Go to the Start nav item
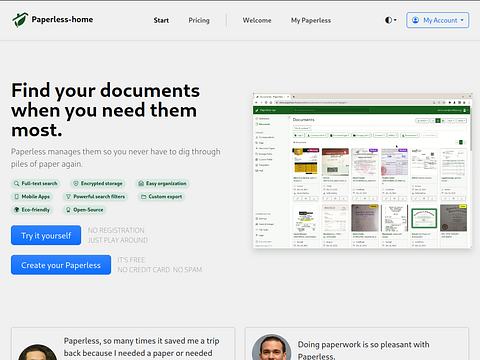Screen dimensions: 480x360 coord(161,20)
